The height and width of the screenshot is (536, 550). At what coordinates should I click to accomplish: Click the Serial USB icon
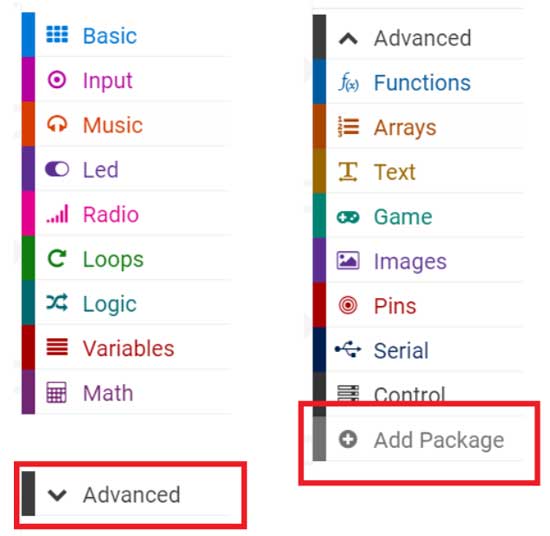(x=348, y=349)
